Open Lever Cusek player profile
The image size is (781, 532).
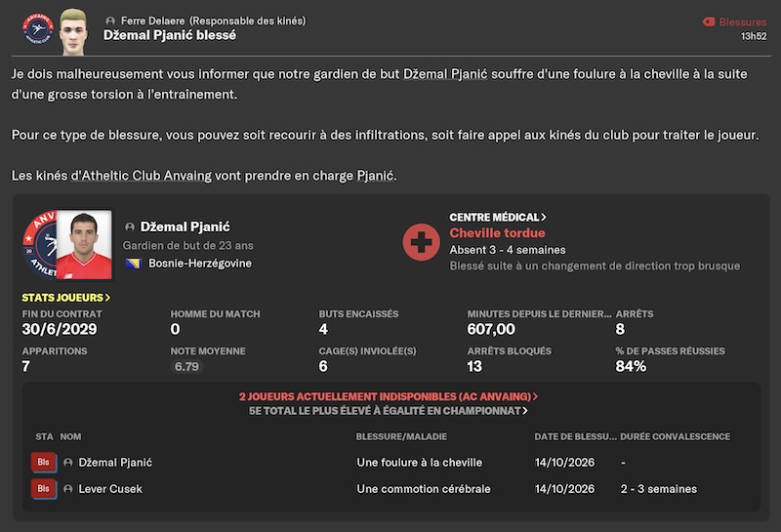click(x=110, y=489)
